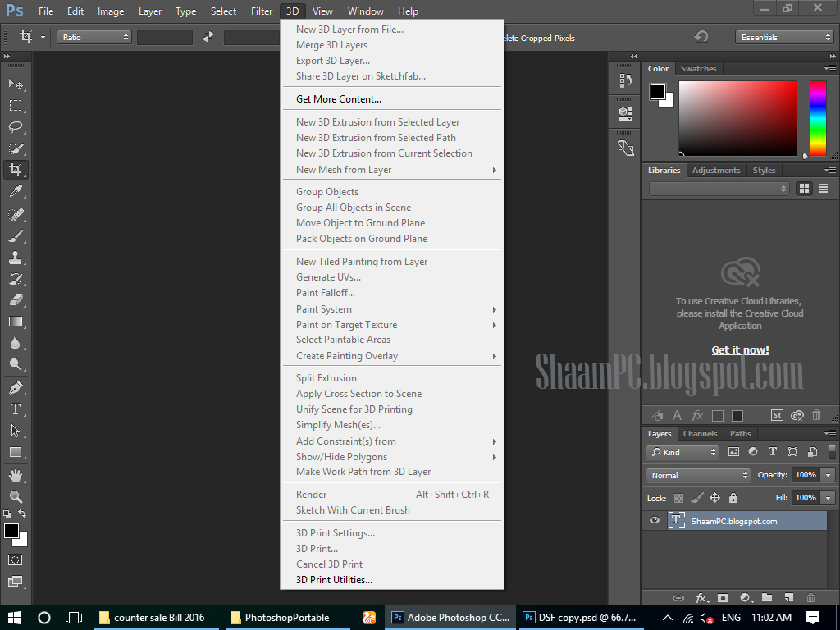Change the screen mode button
840x630 pixels.
pyautogui.click(x=16, y=582)
